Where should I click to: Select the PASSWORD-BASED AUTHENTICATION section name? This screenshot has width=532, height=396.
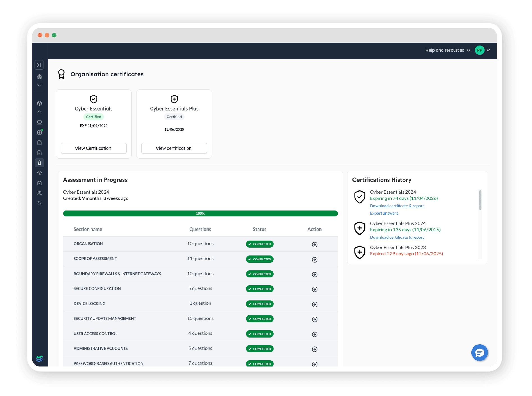coord(108,363)
